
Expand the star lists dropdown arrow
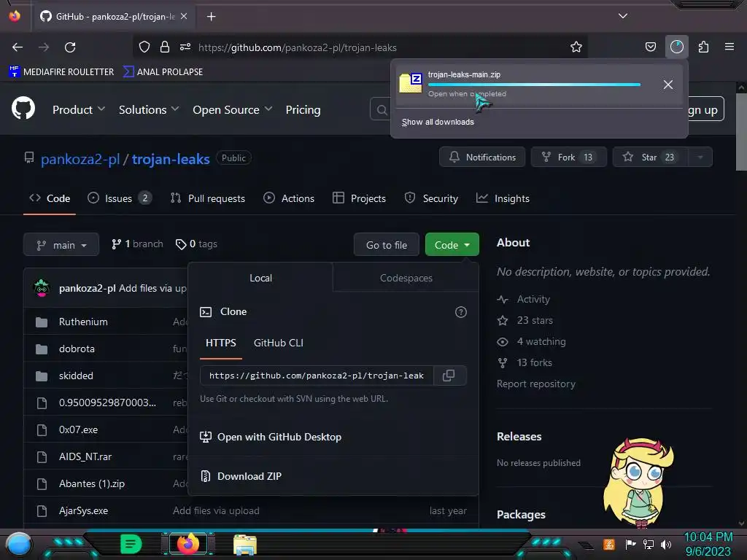pyautogui.click(x=700, y=157)
